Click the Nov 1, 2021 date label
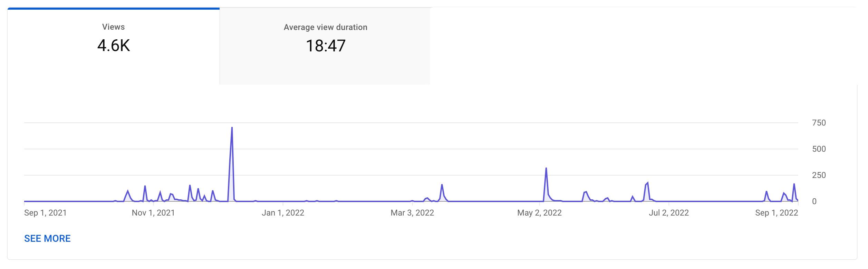Screen dimensions: 868x269 (153, 213)
